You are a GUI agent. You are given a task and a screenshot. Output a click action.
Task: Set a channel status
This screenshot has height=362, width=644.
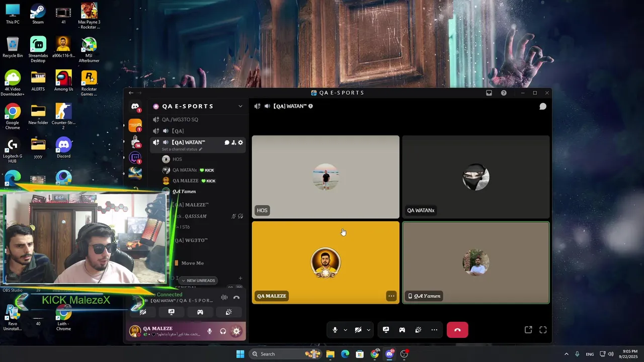[x=182, y=149]
